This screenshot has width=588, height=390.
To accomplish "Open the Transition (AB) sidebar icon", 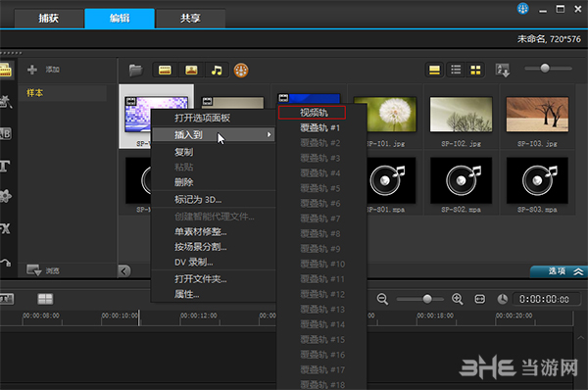I will pyautogui.click(x=6, y=133).
